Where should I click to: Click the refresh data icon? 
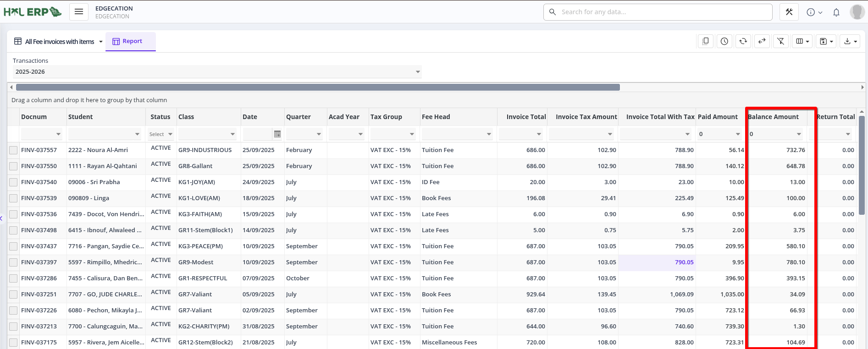tap(743, 41)
